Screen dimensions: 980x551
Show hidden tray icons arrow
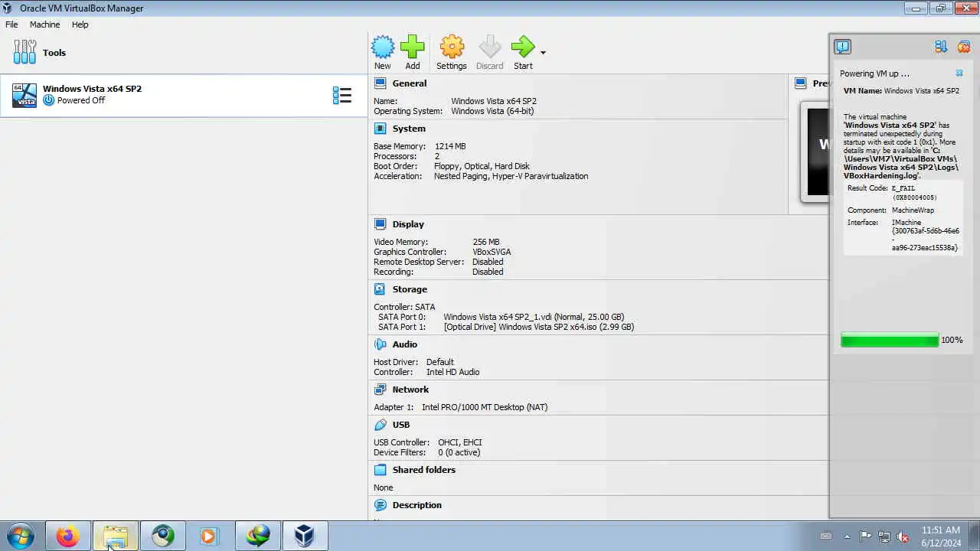[x=847, y=536]
